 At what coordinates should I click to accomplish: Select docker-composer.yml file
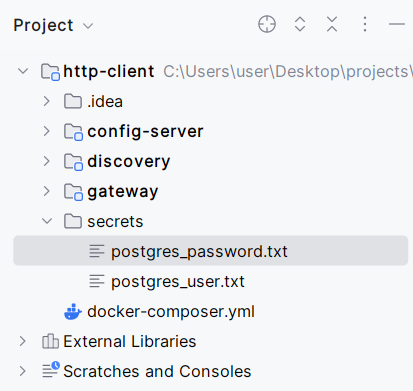click(171, 312)
